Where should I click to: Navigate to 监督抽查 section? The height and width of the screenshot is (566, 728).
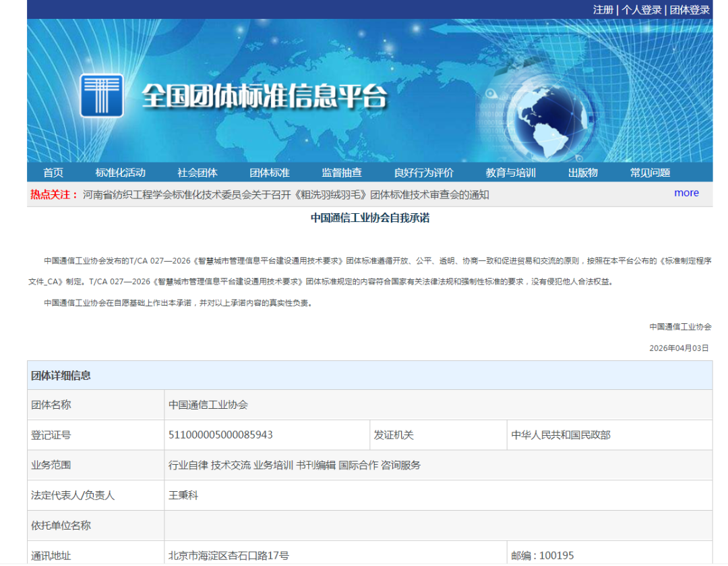(342, 173)
